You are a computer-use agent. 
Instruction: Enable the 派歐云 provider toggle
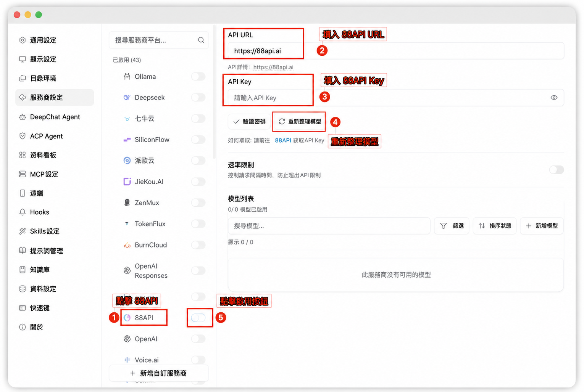click(198, 161)
